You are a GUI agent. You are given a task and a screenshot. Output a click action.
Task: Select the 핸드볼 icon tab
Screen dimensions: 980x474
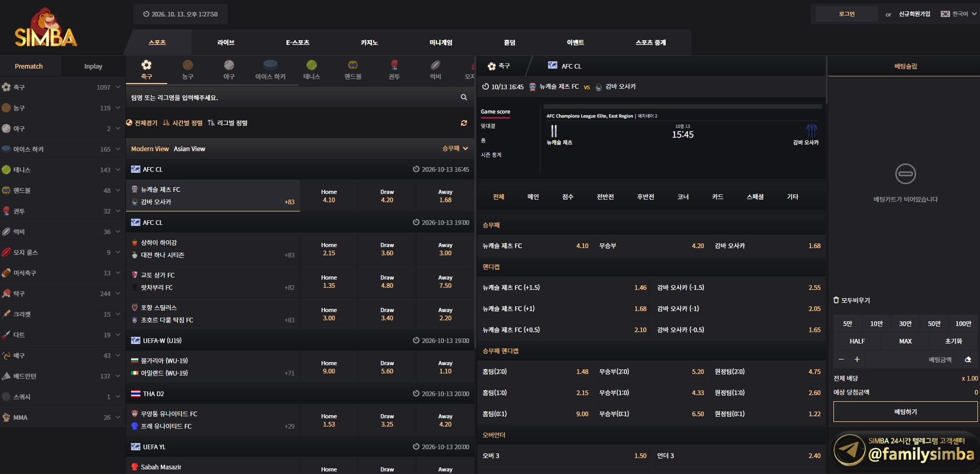(353, 70)
